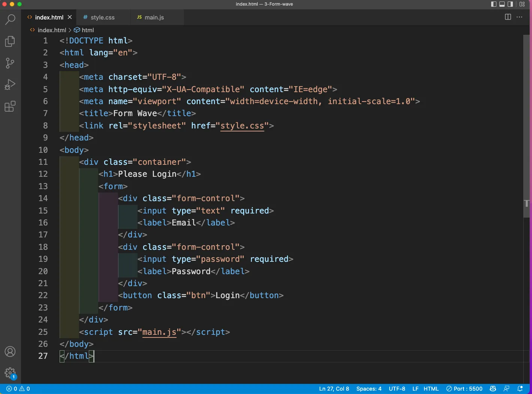Click the opening <form> tag
Screen dimensions: 532x394
(113, 186)
